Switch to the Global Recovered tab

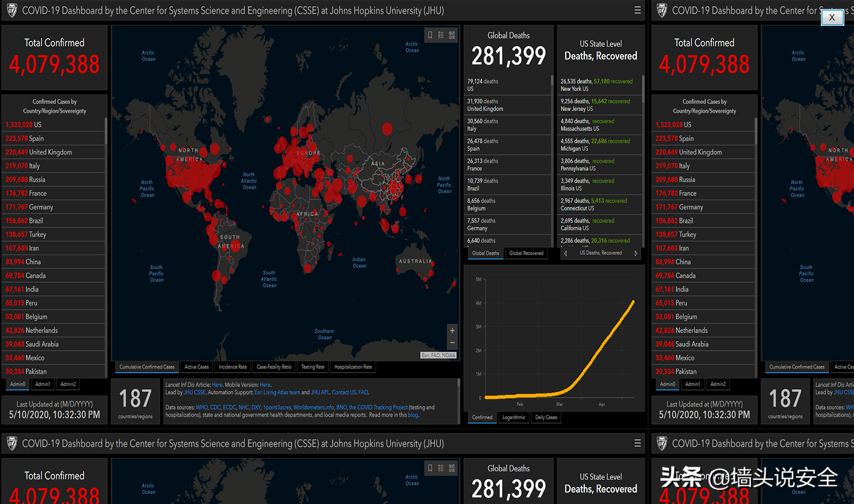click(x=526, y=253)
